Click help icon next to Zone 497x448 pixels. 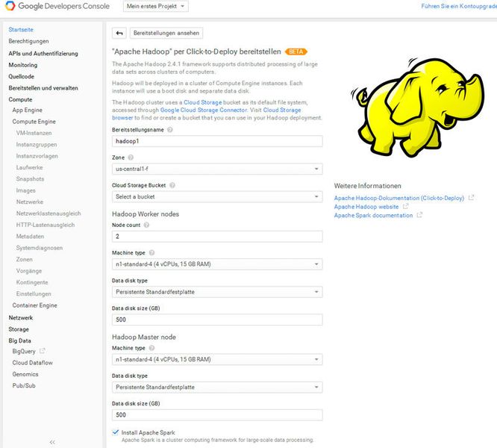pos(131,158)
